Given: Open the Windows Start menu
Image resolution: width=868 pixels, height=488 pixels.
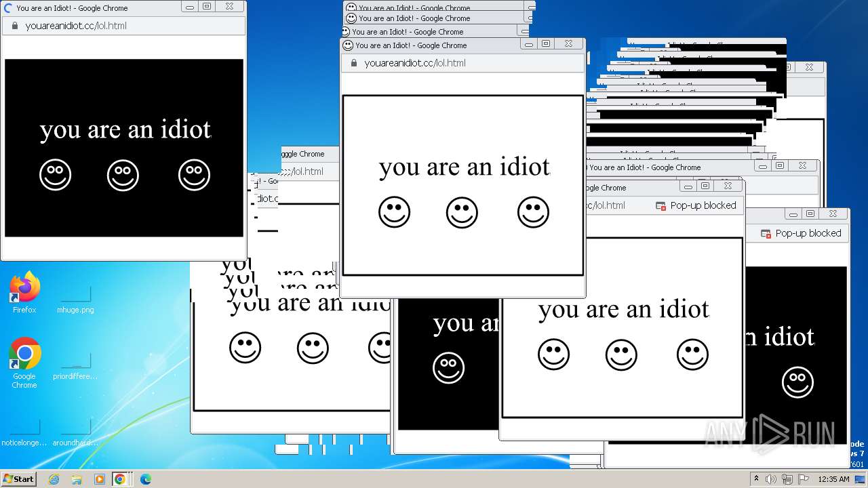Looking at the screenshot, I should pos(18,479).
